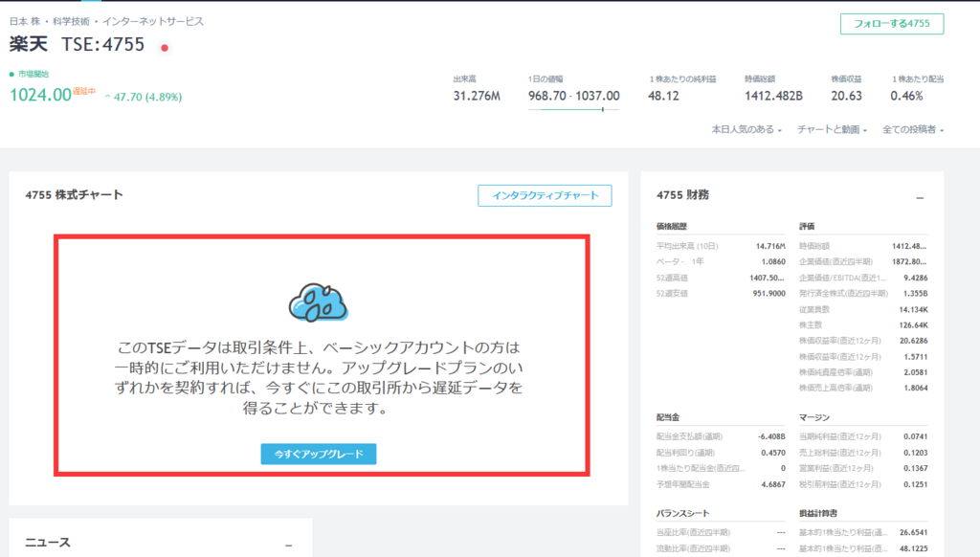This screenshot has width=980, height=557.
Task: Follow the 日本 株 breadcrumb link
Action: [x=25, y=21]
